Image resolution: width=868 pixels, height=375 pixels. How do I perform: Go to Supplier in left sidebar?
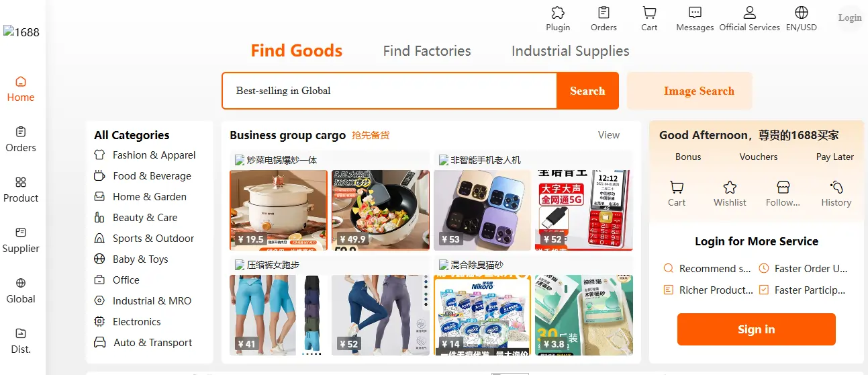(21, 240)
